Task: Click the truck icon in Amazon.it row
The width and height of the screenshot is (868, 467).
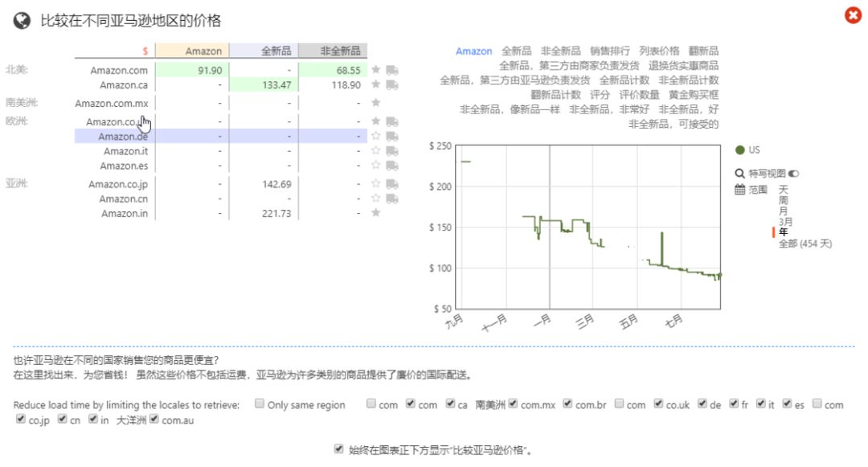Action: pyautogui.click(x=392, y=151)
